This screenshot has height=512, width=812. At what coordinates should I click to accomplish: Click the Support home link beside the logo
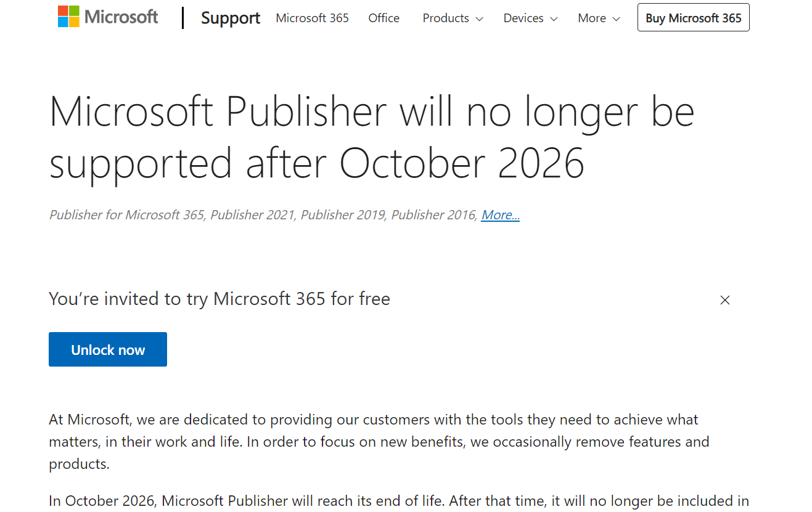coord(230,18)
